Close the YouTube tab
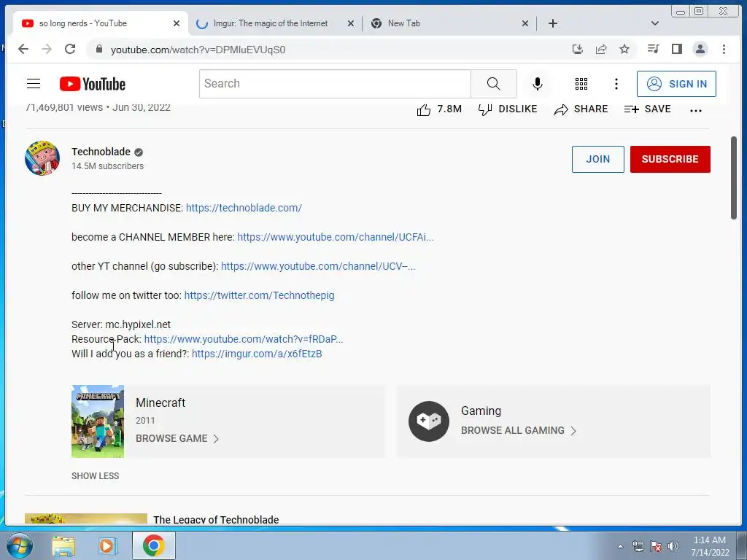Viewport: 747px width, 560px height. coord(177,23)
